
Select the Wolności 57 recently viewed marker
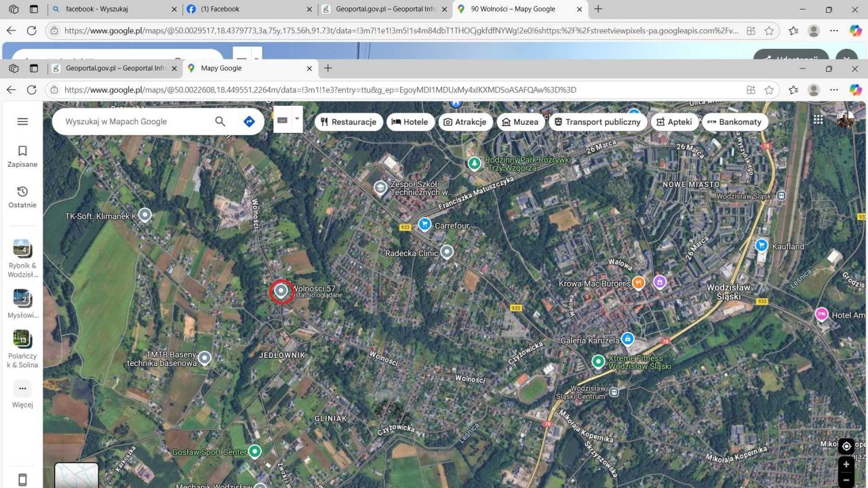[281, 291]
